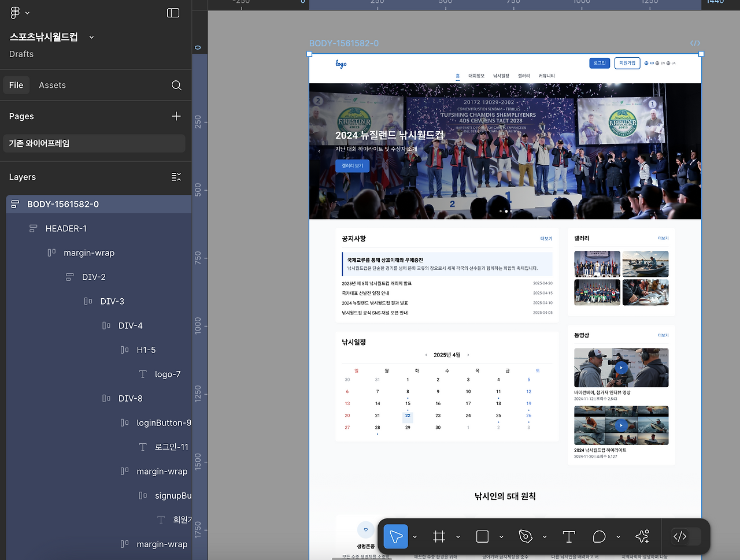Open the Move tool options dropdown
The width and height of the screenshot is (740, 560).
point(415,537)
